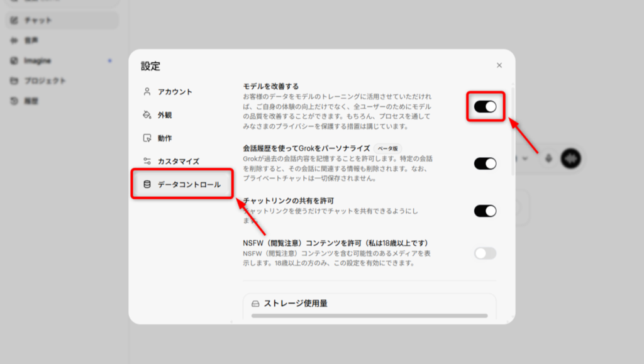Viewport: 644px width, 364px height.
Task: Click the NSFW（閲覧注意）コンテンツを許可 heading
Action: tap(336, 243)
